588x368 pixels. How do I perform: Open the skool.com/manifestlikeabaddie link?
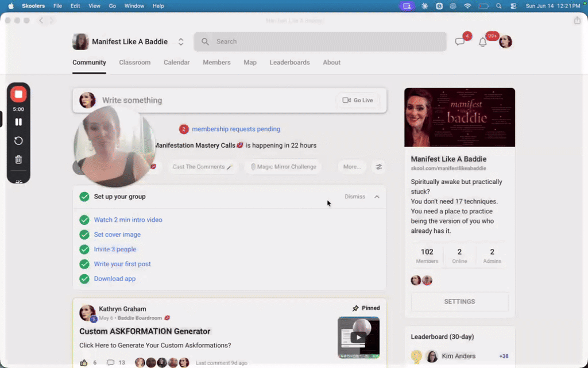click(448, 168)
